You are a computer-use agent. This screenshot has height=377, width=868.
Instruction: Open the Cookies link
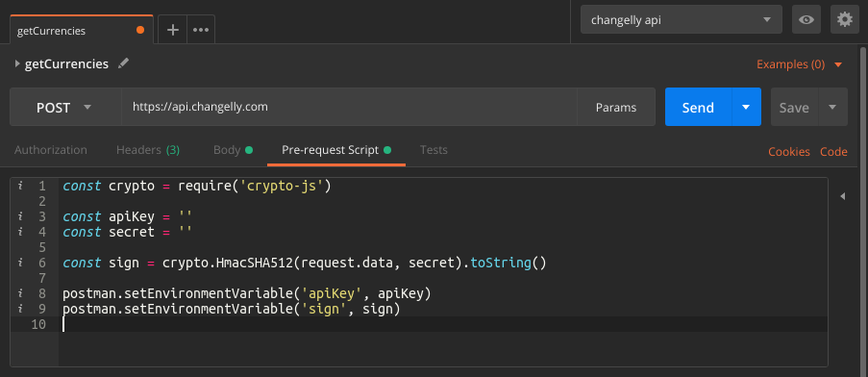pyautogui.click(x=789, y=152)
